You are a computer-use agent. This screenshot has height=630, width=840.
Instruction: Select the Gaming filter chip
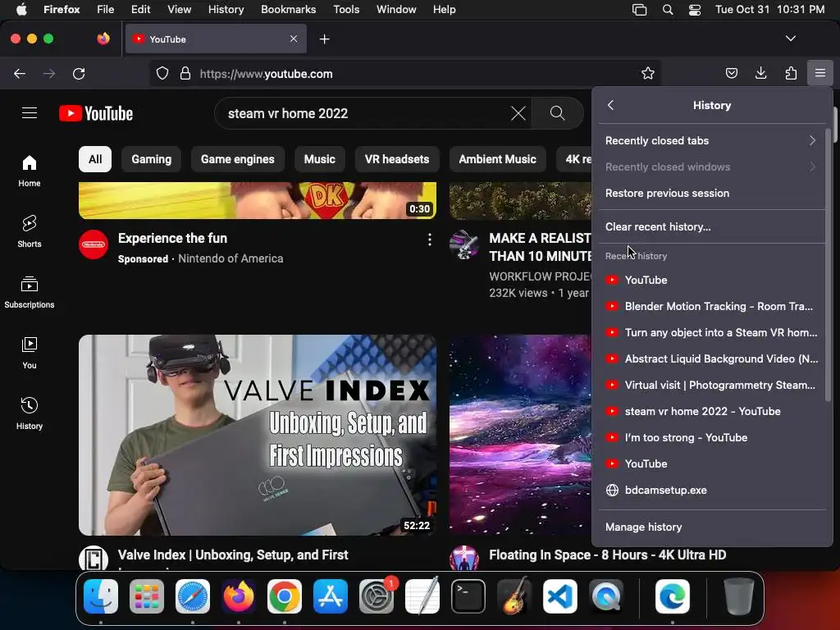pyautogui.click(x=151, y=159)
